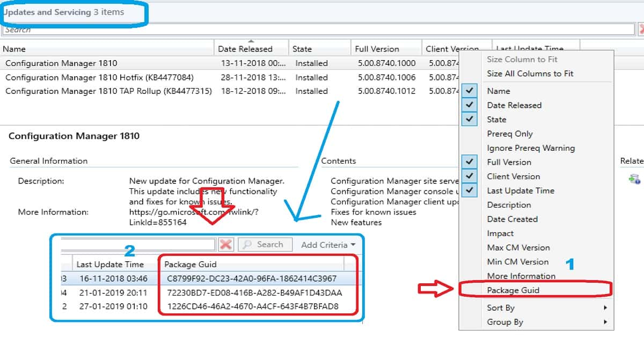Click date released 28-11-2018 cell
644x338 pixels.
(x=253, y=77)
